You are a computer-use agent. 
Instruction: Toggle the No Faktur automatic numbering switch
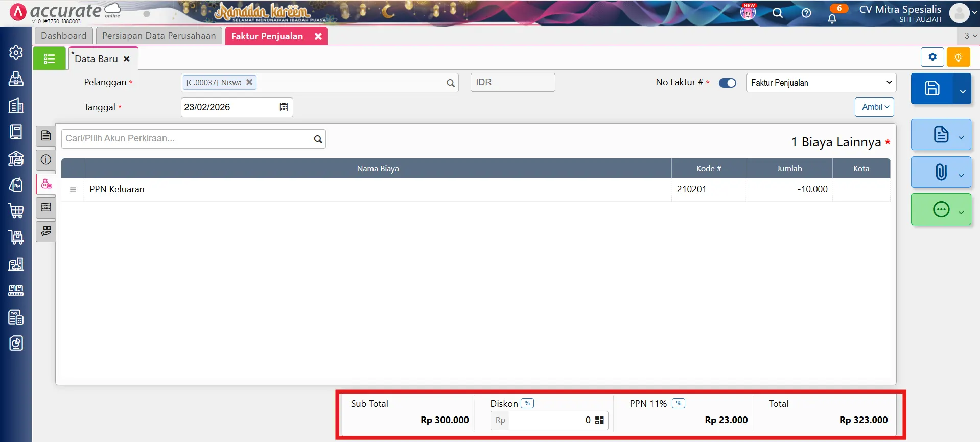click(727, 83)
